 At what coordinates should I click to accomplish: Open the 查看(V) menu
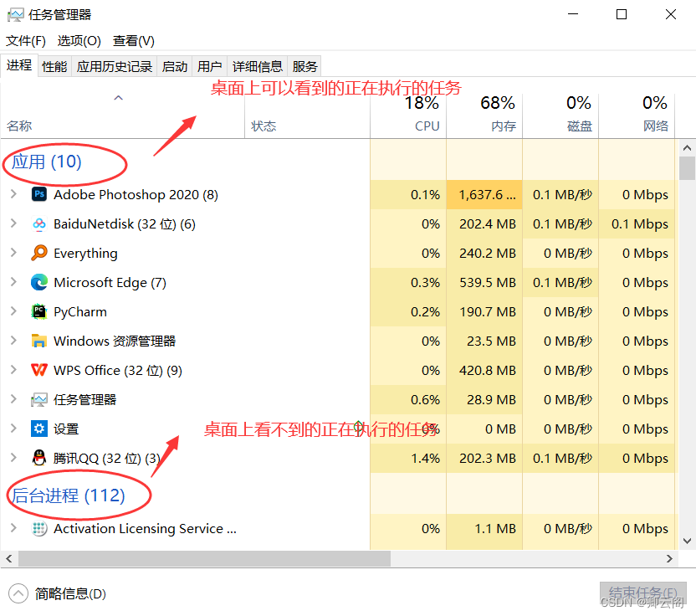[x=134, y=41]
